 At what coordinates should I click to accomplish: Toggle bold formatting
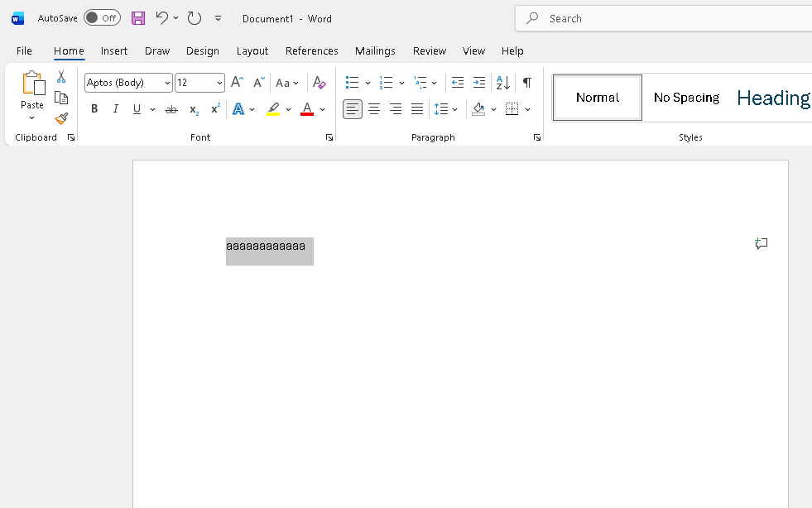point(94,109)
